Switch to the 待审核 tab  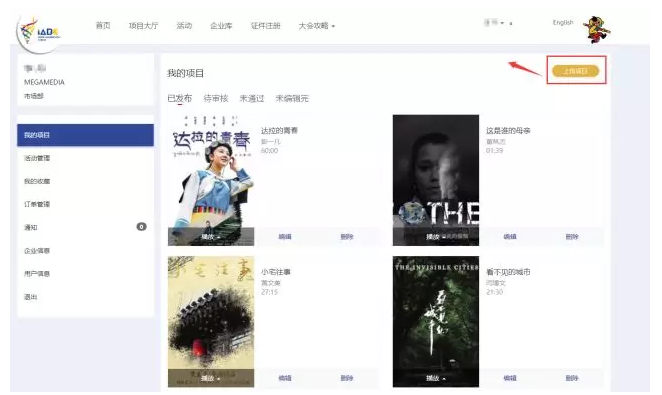coord(216,98)
